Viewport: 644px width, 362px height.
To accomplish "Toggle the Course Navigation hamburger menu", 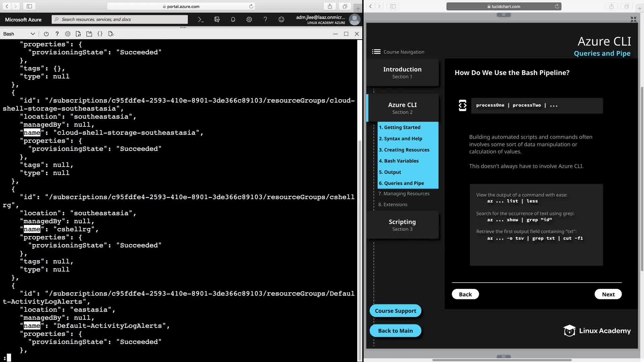I will click(376, 52).
